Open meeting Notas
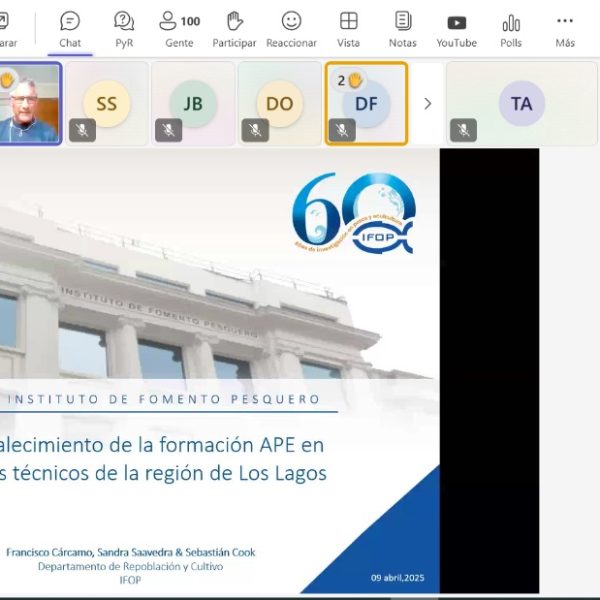 point(403,30)
